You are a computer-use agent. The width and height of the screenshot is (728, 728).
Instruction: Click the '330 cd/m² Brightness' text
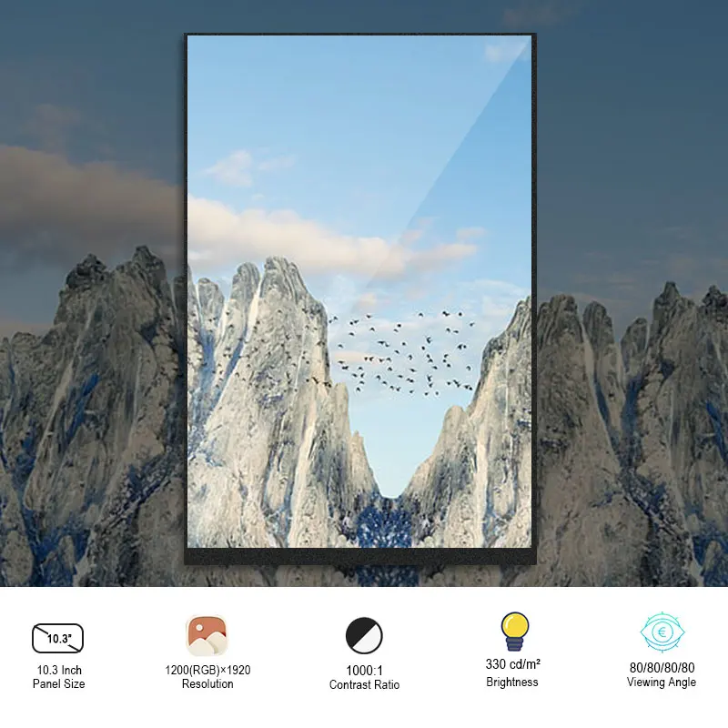(512, 672)
